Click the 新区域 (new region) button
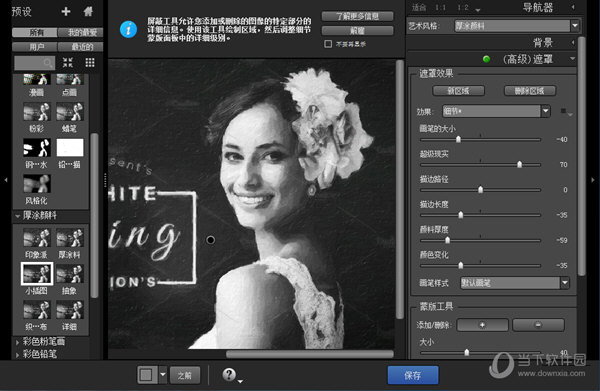600x391 pixels. [458, 91]
